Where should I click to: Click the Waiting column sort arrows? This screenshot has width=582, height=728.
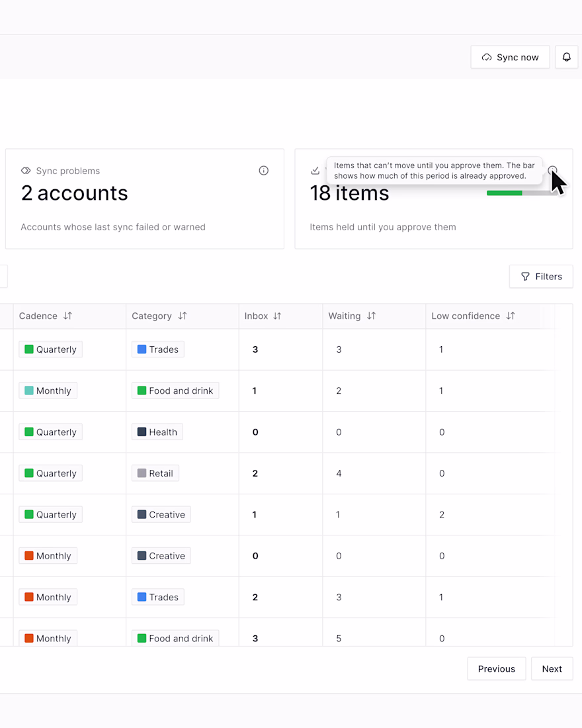[371, 316]
